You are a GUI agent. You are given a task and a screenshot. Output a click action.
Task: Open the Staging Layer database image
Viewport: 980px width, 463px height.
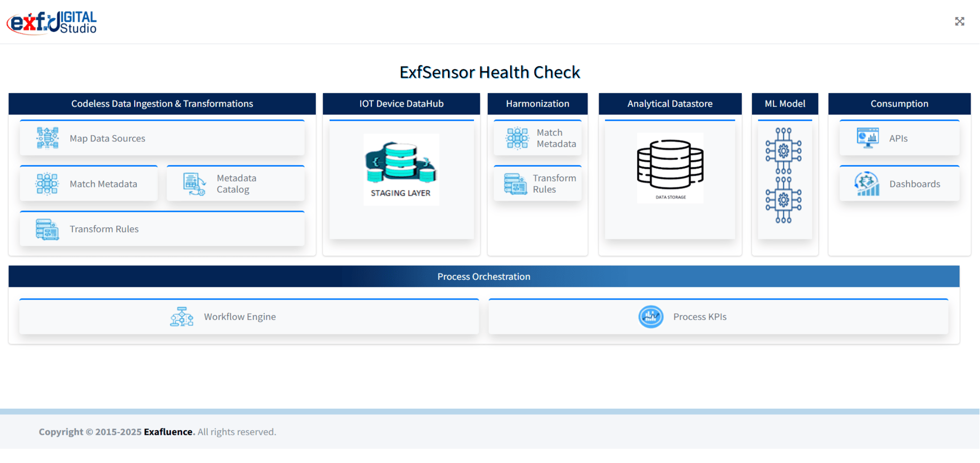401,169
